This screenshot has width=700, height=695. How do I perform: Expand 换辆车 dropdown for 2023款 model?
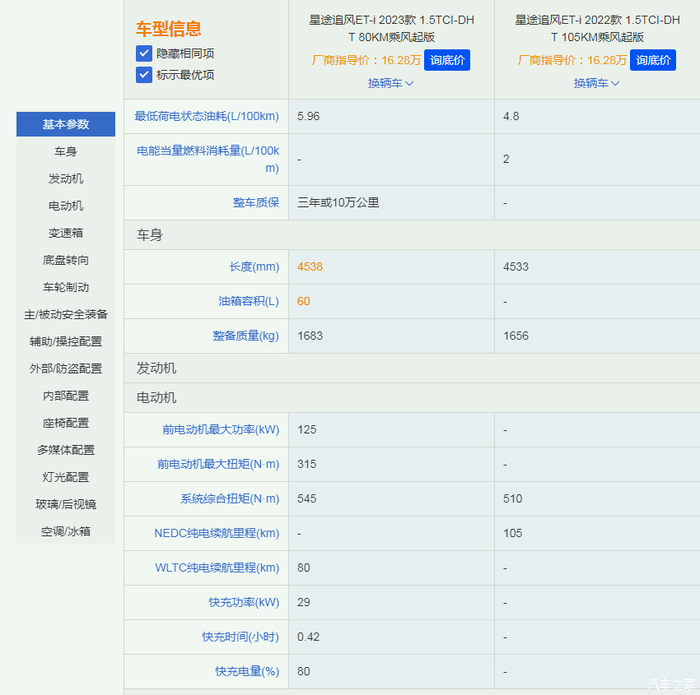pos(390,83)
